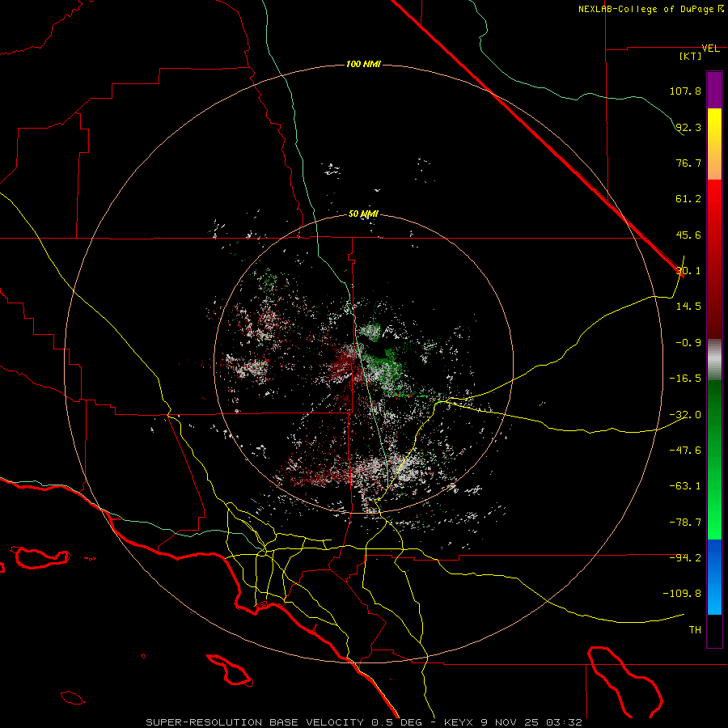Click the -32.0 velocity scale value
The image size is (728, 728).
coord(685,414)
